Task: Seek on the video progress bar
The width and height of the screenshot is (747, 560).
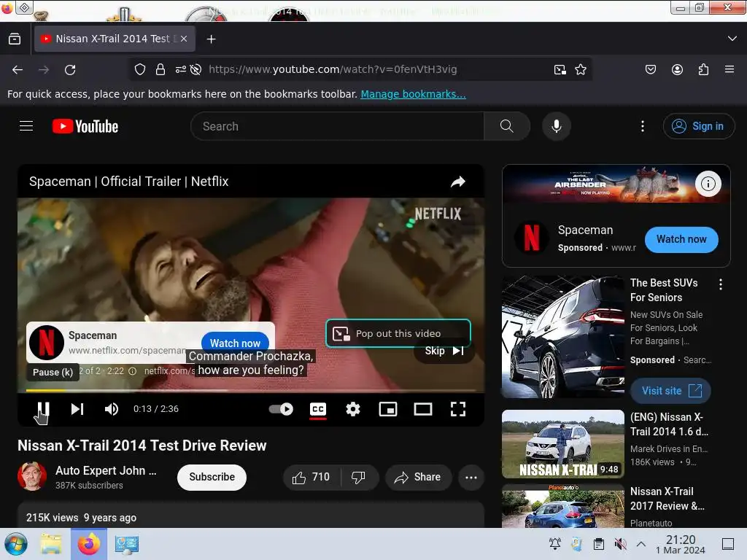Action: click(x=251, y=391)
